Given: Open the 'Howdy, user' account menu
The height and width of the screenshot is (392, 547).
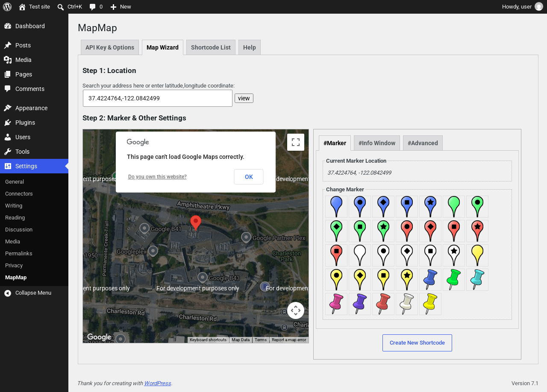Looking at the screenshot, I should (x=522, y=7).
